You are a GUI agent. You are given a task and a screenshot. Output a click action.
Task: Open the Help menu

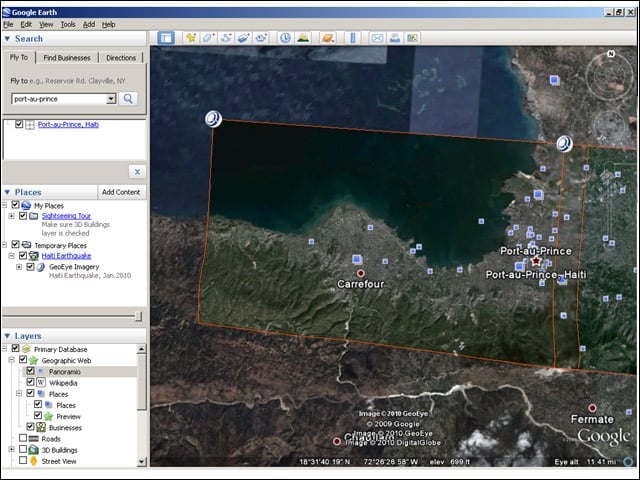(x=108, y=24)
